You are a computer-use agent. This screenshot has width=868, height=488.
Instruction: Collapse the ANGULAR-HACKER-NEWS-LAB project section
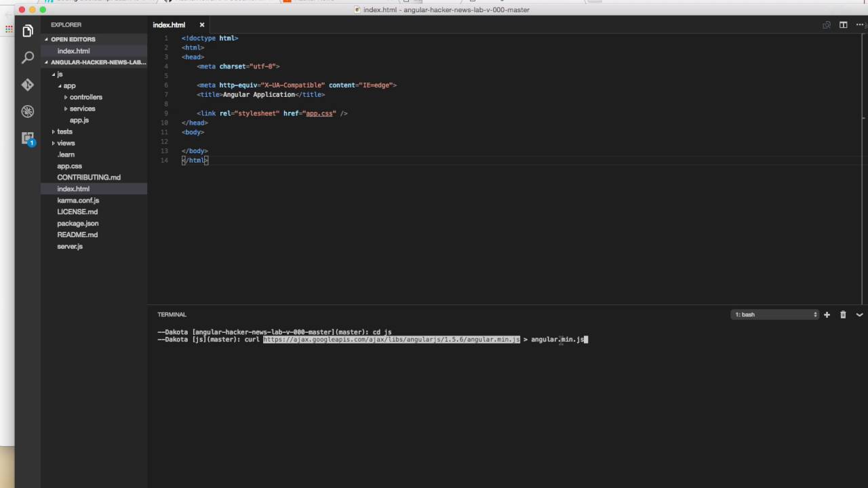[x=94, y=62]
